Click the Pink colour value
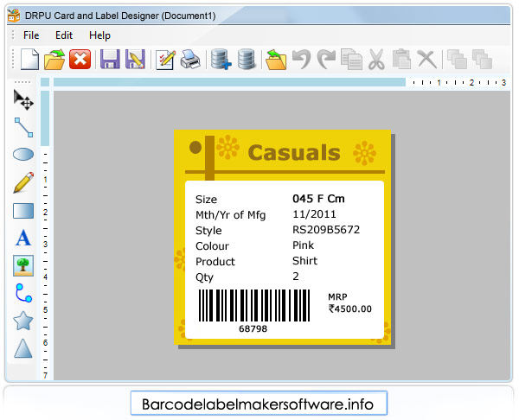519x420 pixels. 303,245
